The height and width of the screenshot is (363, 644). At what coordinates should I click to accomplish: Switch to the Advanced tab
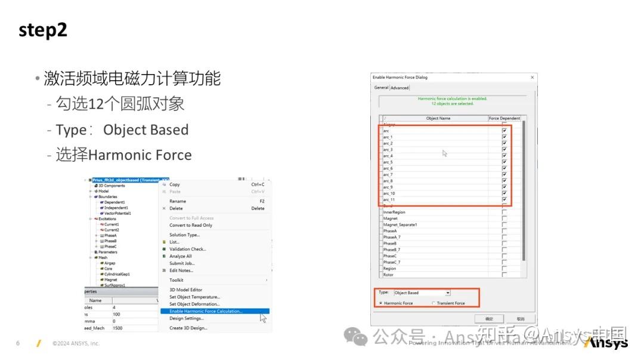398,87
